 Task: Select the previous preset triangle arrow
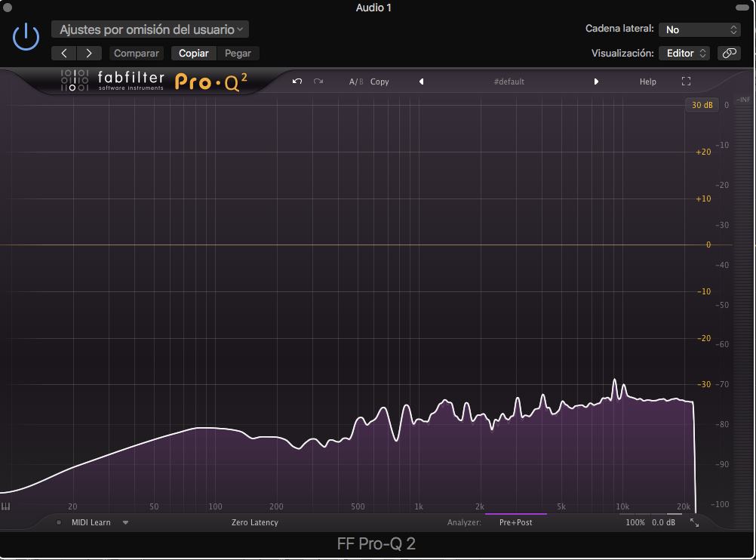point(421,82)
